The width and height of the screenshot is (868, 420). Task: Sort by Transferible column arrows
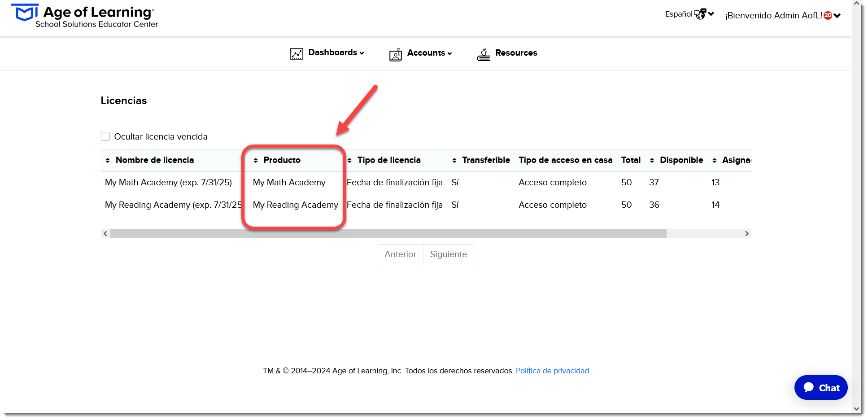click(x=454, y=161)
